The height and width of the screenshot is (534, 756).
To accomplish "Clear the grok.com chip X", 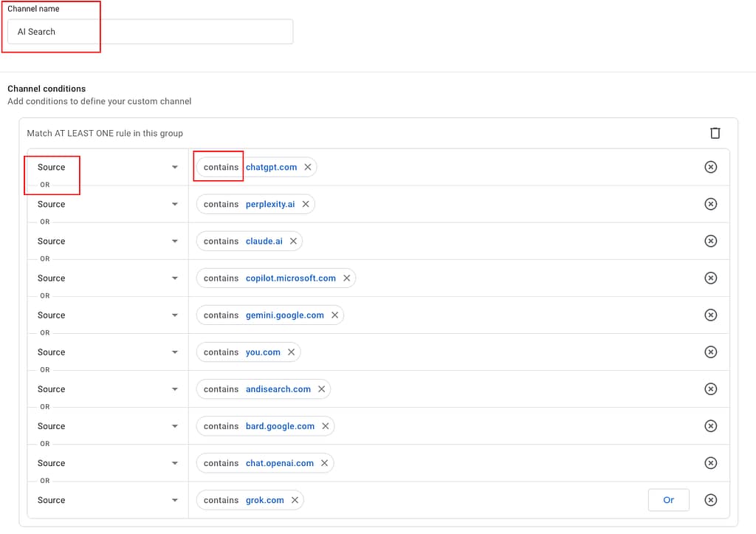I will (x=295, y=500).
